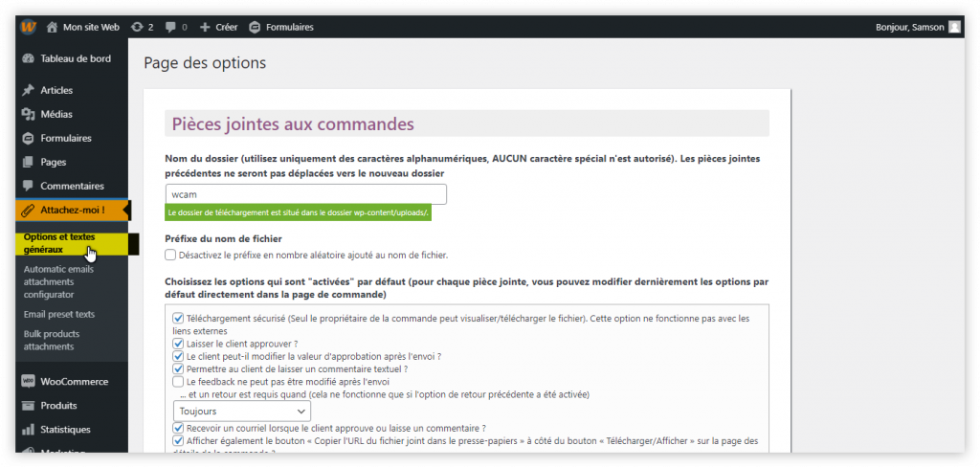The width and height of the screenshot is (980, 468).
Task: Open the Créer menu in admin bar
Action: point(226,27)
